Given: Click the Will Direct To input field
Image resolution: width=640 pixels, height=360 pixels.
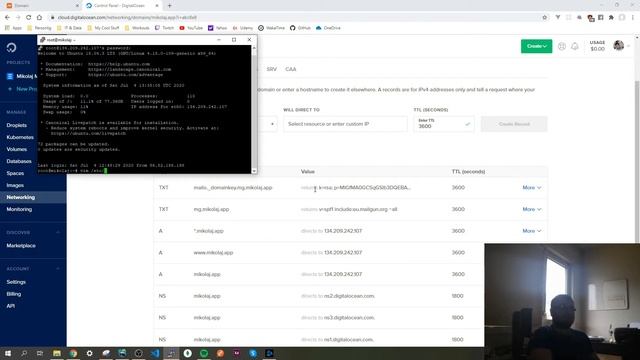Looking at the screenshot, I should tap(345, 124).
